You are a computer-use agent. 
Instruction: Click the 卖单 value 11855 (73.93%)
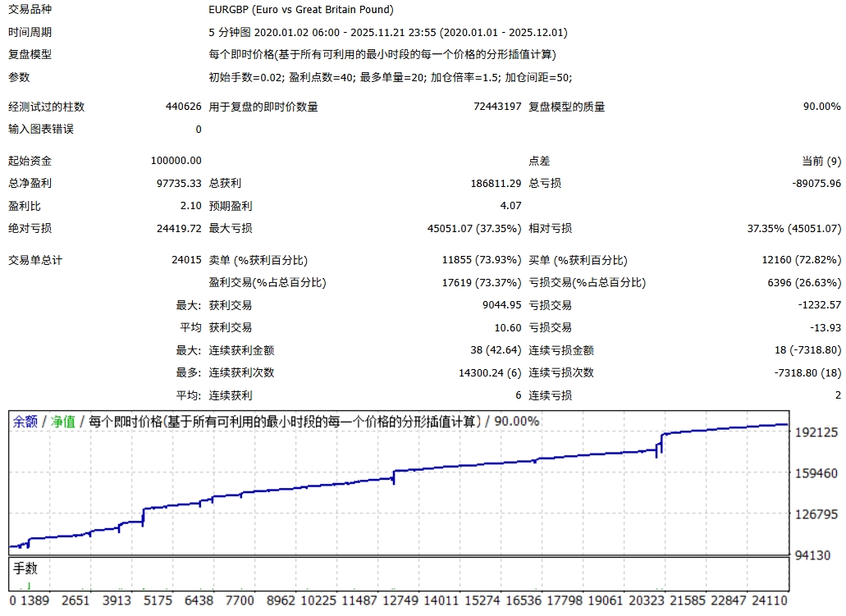(x=481, y=261)
